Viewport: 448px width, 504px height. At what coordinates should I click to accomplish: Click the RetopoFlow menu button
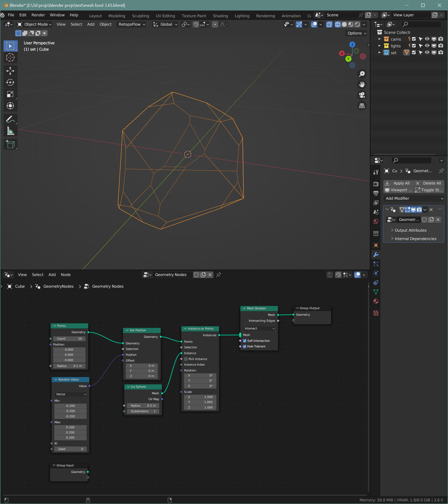pos(131,24)
